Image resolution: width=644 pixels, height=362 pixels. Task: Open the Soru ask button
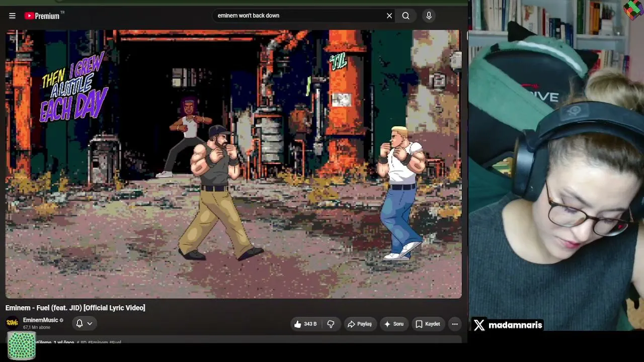pos(394,324)
